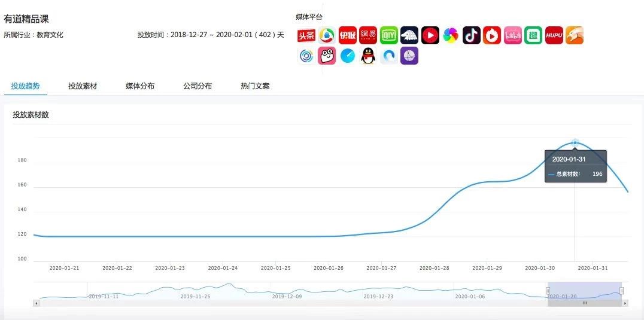Click the 投放素材数 chart heading
This screenshot has width=644, height=320.
click(x=31, y=115)
